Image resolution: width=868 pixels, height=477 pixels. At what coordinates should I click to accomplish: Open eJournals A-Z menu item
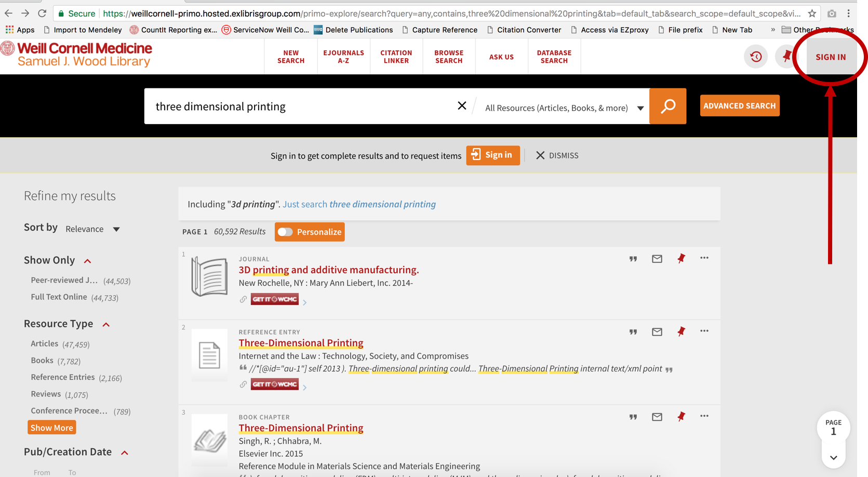(343, 57)
